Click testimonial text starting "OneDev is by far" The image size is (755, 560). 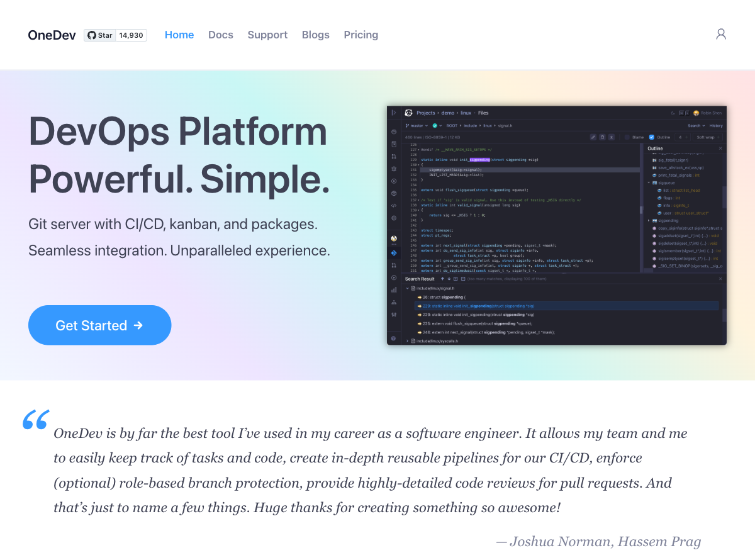370,470
